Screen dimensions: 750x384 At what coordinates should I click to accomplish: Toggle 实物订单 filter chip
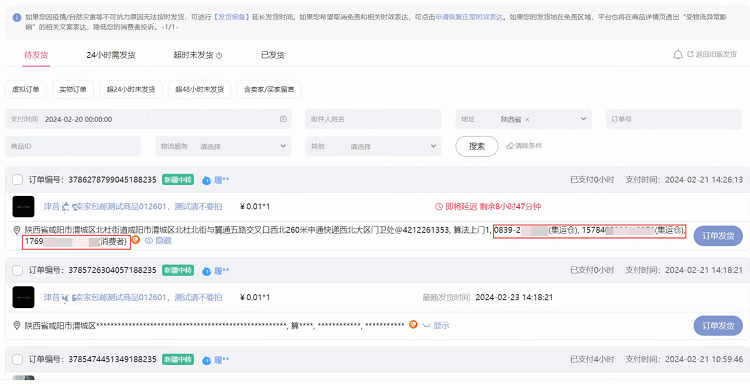(x=73, y=89)
